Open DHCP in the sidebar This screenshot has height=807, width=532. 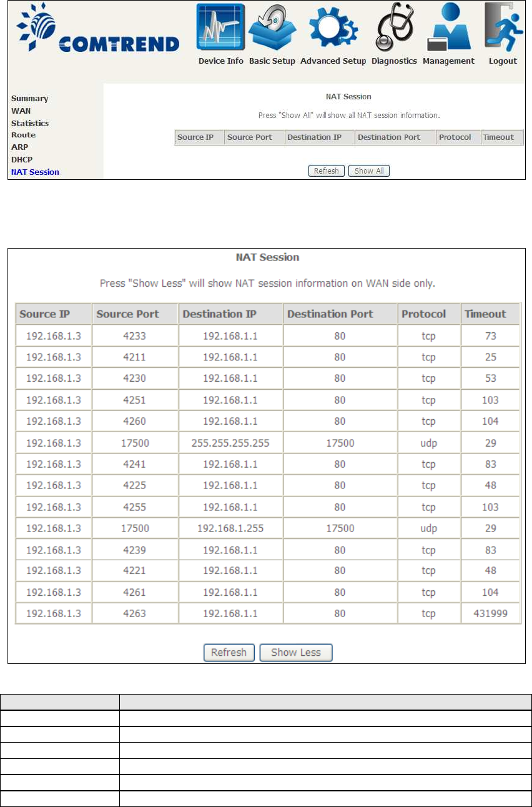tap(22, 160)
